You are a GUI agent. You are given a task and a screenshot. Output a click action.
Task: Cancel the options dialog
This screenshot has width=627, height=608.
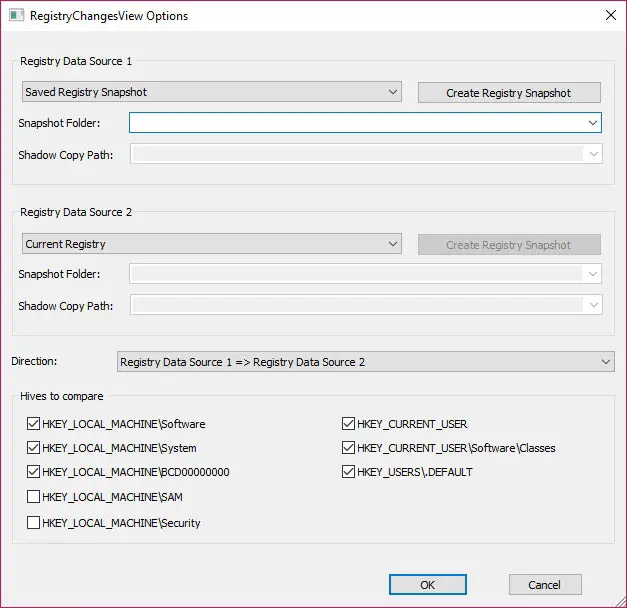[544, 585]
